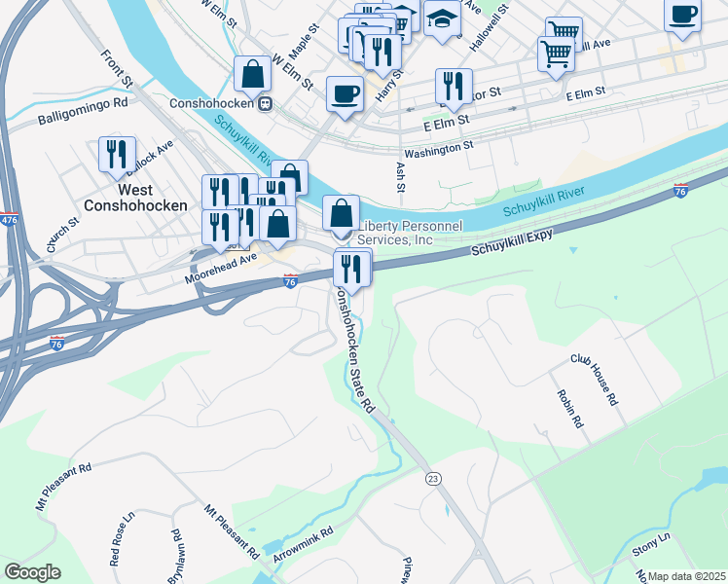728x584 pixels.
Task: Open the coffee cup marker at top right corner
Action: 682,17
